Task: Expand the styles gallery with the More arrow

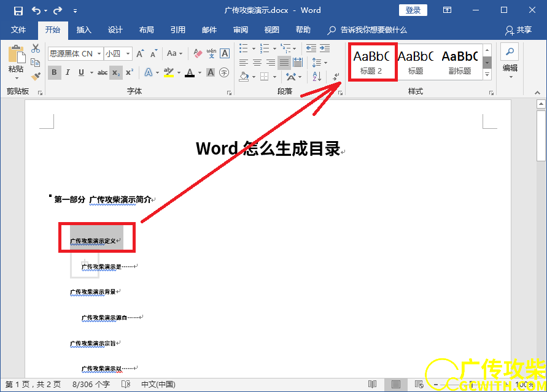Action: (x=487, y=75)
